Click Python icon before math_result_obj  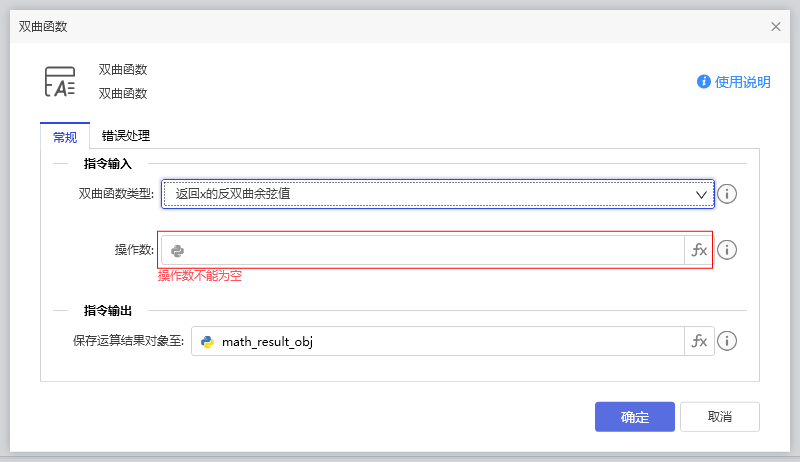coord(208,341)
